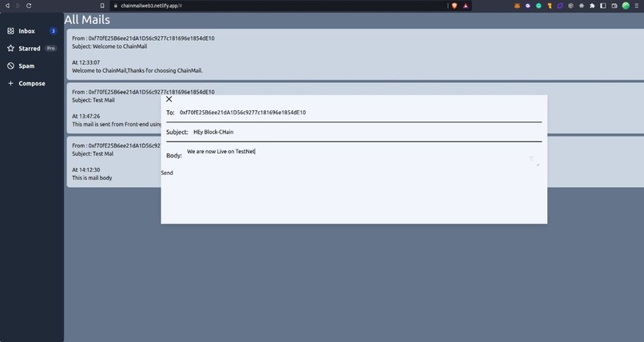Open the Grammarly green extension
Image resolution: width=644 pixels, height=342 pixels.
point(539,6)
